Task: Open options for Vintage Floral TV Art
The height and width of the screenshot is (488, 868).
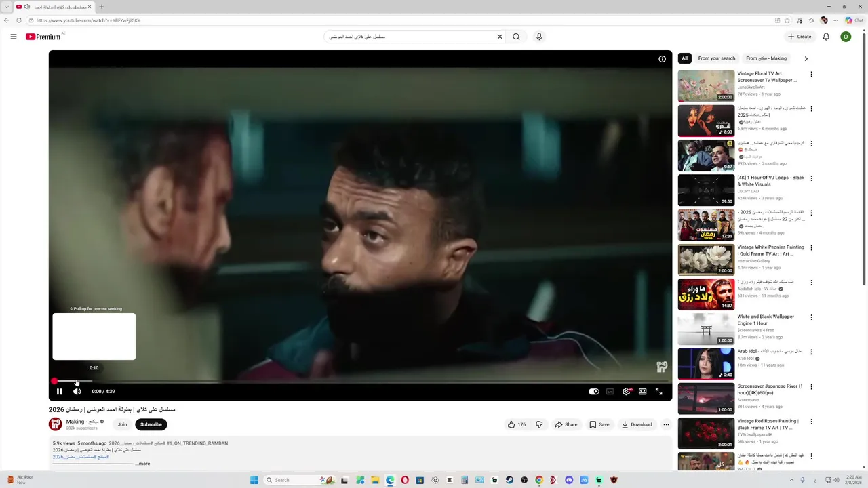Action: (811, 75)
